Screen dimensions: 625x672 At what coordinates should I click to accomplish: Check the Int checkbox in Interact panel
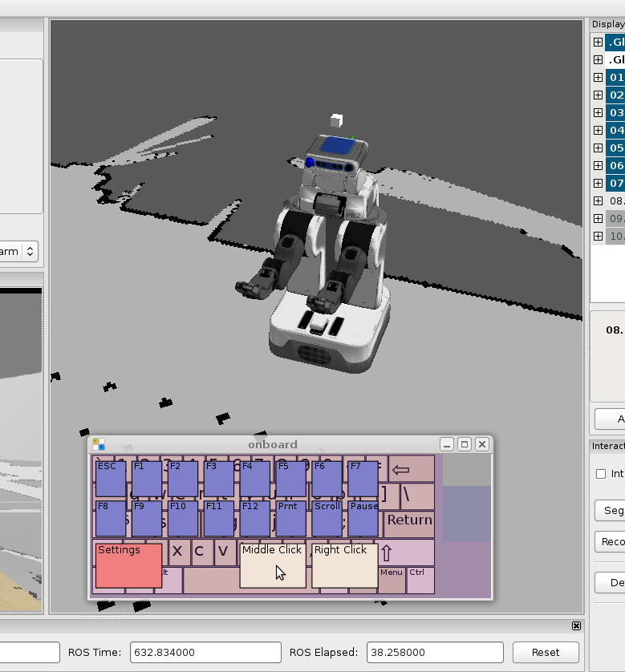601,474
